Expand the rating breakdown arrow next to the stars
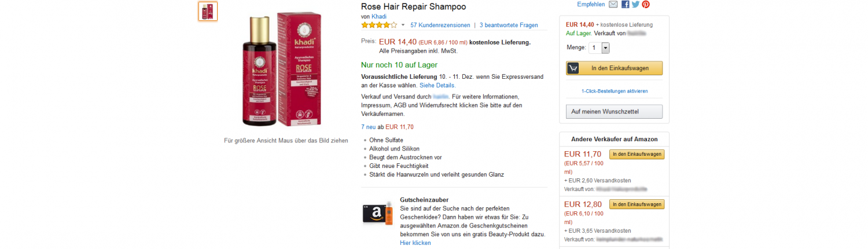Viewport: 868px width, 249px height. 403,25
